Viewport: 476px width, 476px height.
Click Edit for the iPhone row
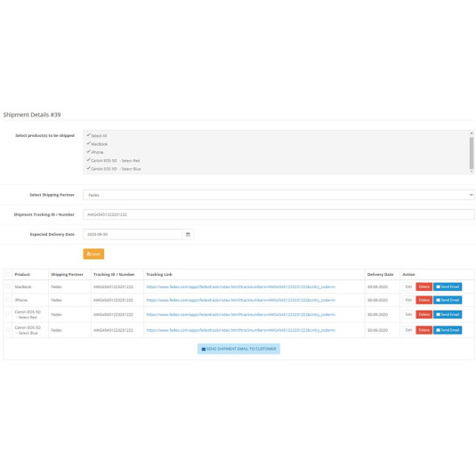(x=408, y=300)
